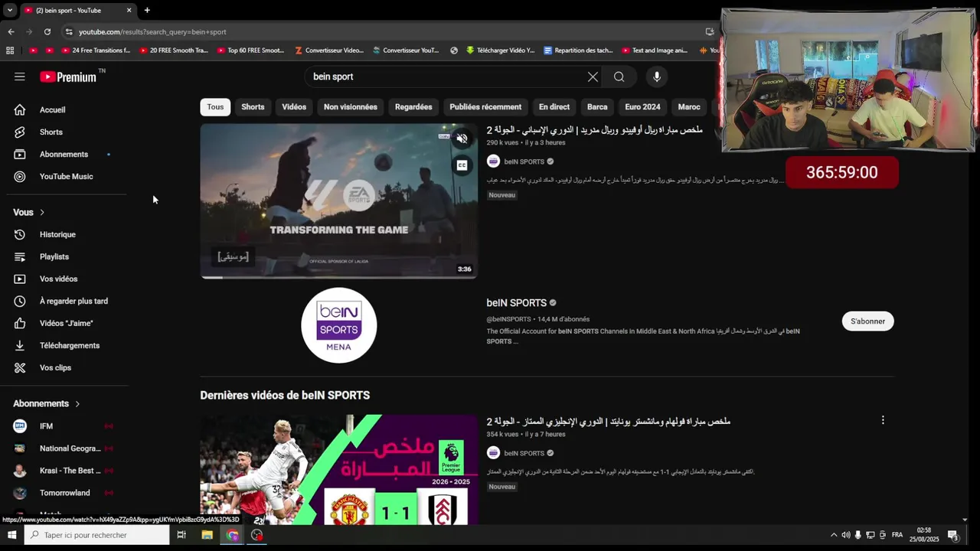Open the beIN SPORTS MENA channel avatar
The height and width of the screenshot is (551, 980).
pos(338,325)
